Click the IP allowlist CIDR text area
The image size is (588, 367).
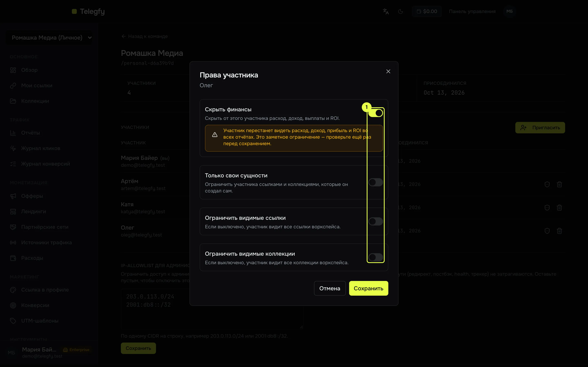pos(212,309)
